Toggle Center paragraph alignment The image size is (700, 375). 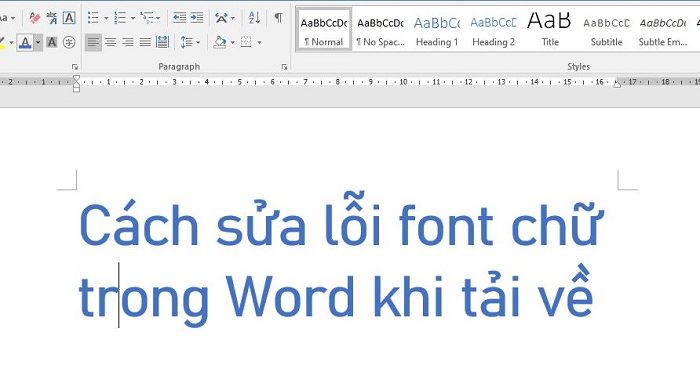tap(110, 42)
